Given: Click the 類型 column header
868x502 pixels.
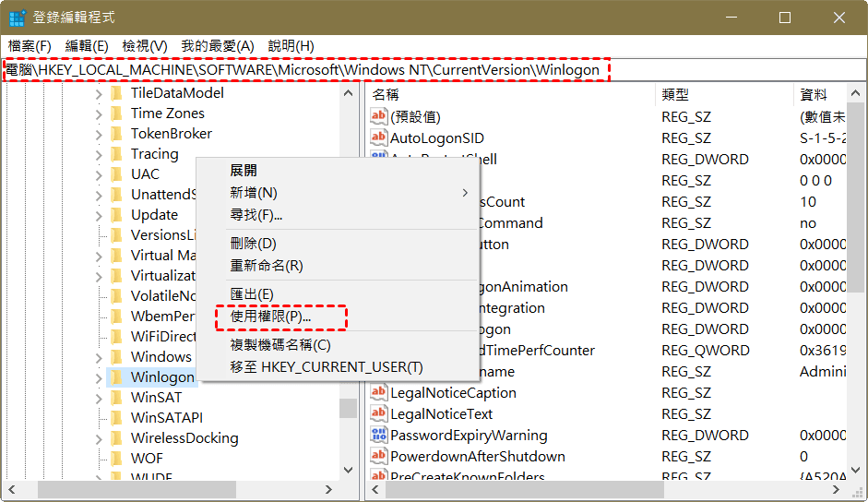Looking at the screenshot, I should point(725,95).
